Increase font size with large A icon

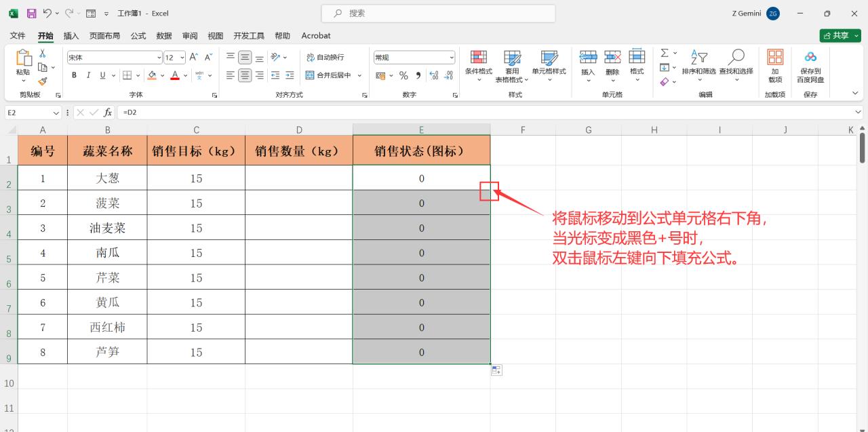[x=193, y=58]
